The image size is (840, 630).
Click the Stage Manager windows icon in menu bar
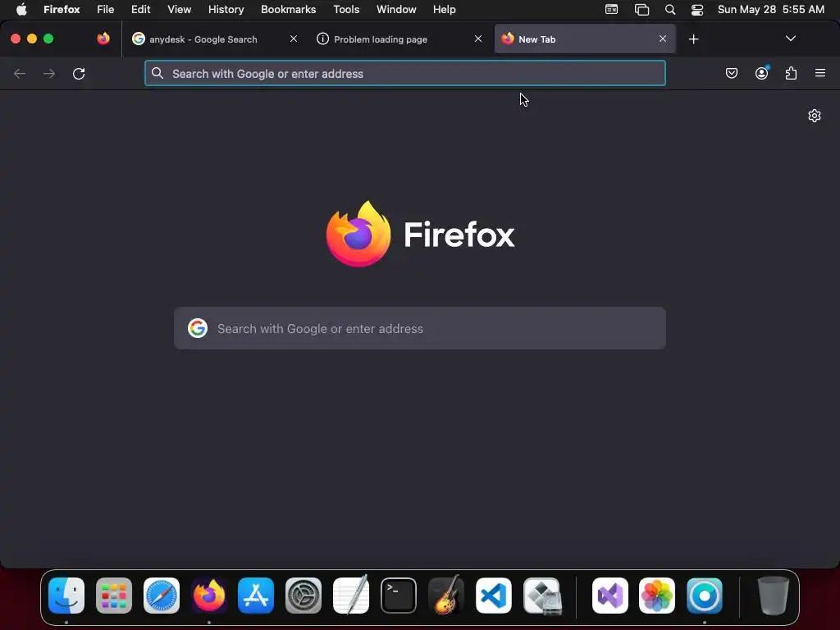pyautogui.click(x=641, y=10)
